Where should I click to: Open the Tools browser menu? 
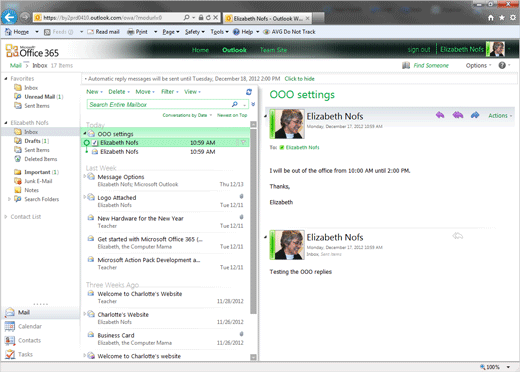click(219, 32)
